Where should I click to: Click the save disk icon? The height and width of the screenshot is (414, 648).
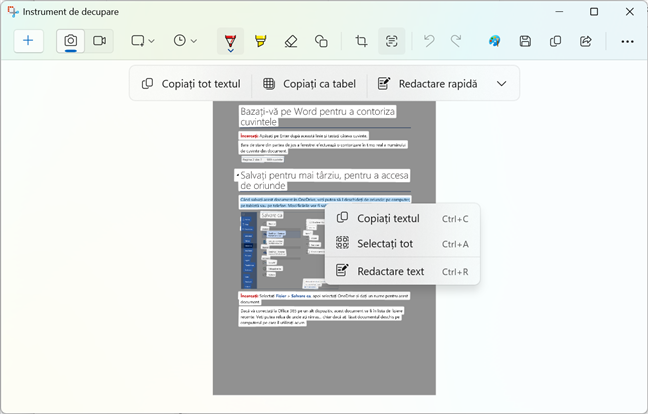525,41
